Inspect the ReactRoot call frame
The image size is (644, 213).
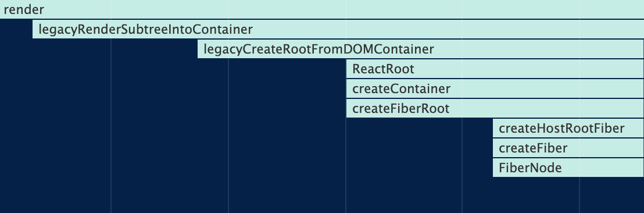point(495,69)
